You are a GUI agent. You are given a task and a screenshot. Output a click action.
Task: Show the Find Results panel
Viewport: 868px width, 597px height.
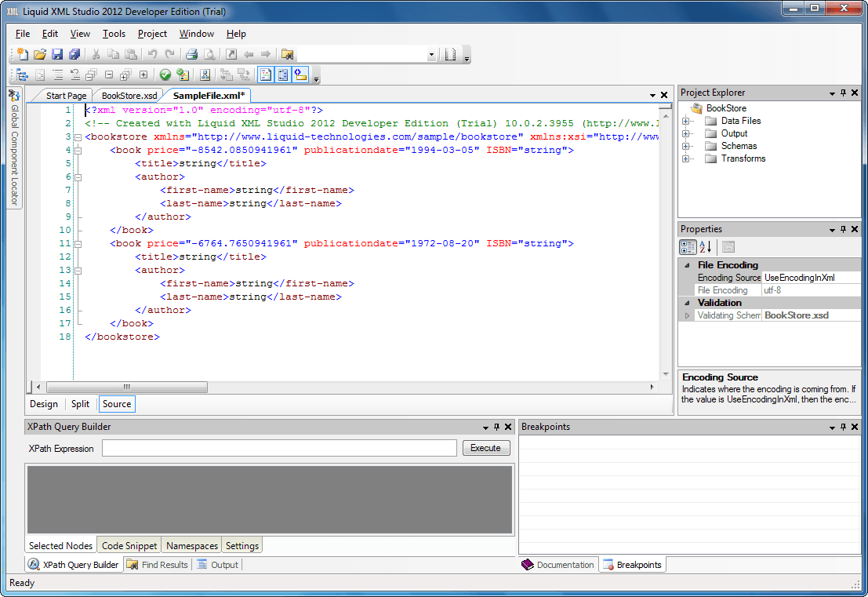click(x=158, y=565)
